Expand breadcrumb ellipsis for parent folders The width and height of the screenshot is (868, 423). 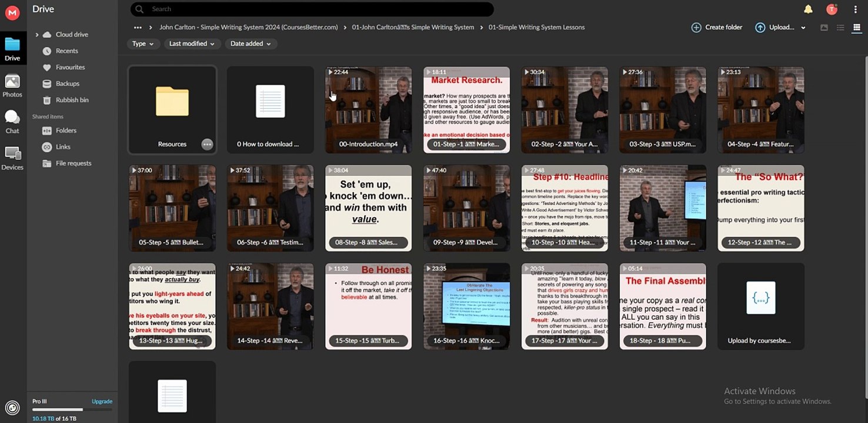[138, 27]
